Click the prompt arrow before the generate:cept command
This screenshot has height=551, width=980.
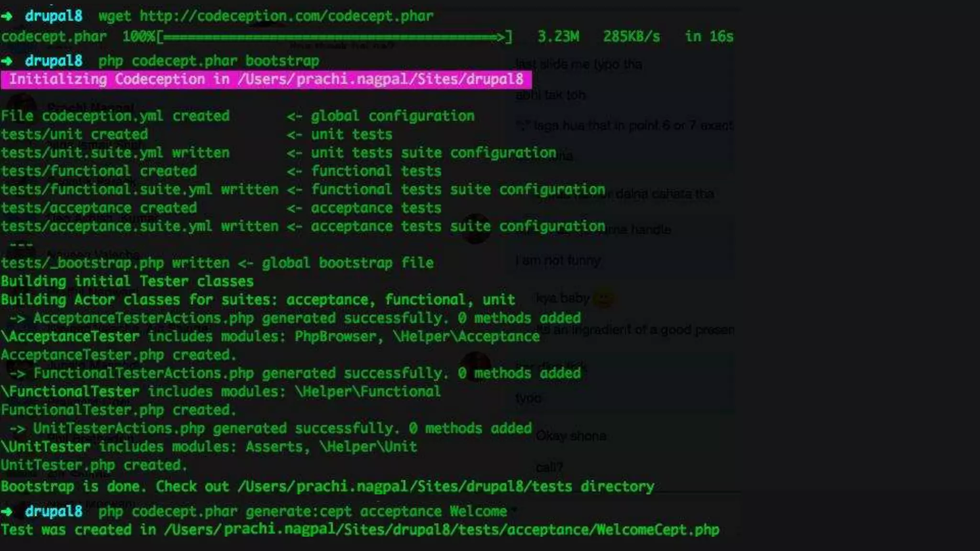tap(7, 512)
